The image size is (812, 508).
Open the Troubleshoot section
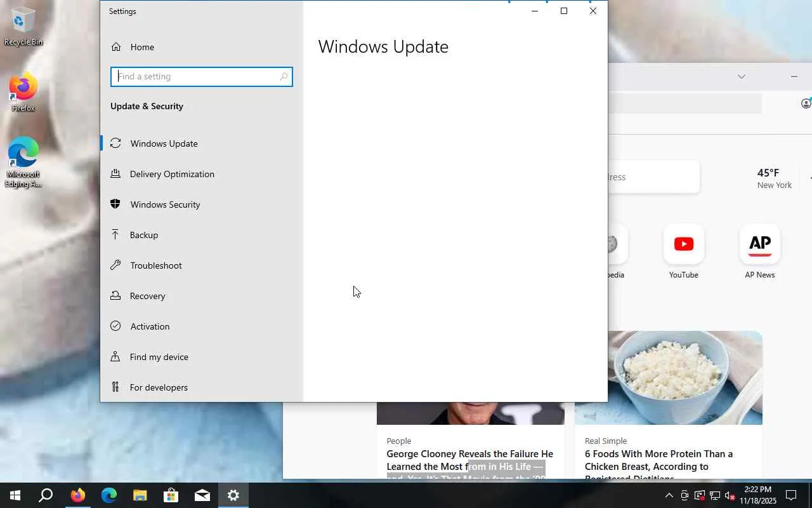202,265
